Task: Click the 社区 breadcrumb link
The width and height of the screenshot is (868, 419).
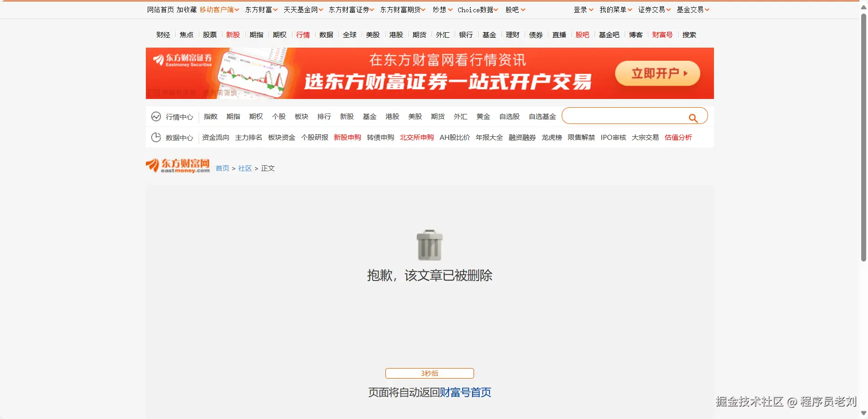Action: click(x=244, y=168)
